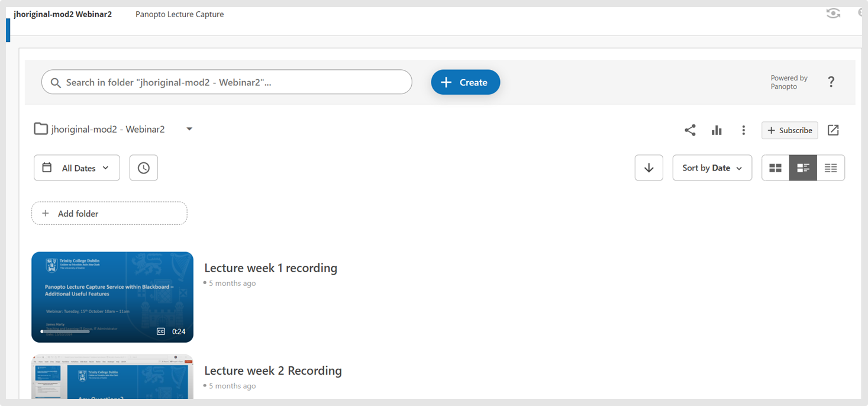Search in folder jhoriginal-mod2 - Webinar2 field
Image resolution: width=868 pixels, height=406 pixels.
tap(227, 82)
